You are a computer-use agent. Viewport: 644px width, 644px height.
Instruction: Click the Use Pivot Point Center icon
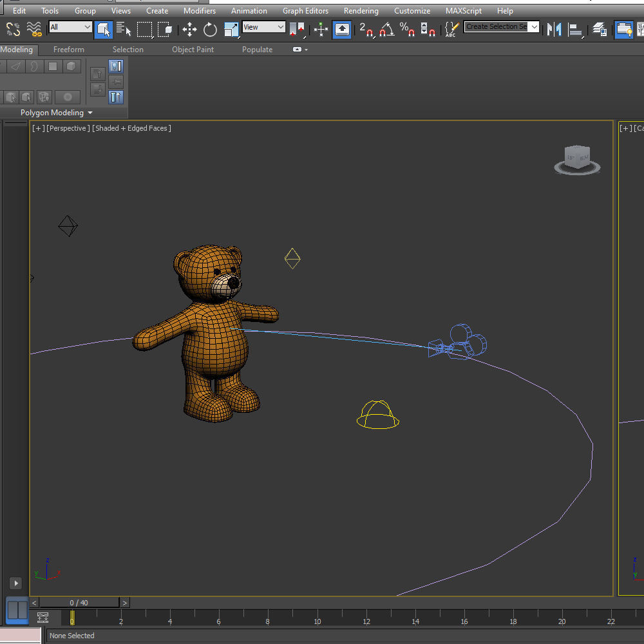[297, 29]
